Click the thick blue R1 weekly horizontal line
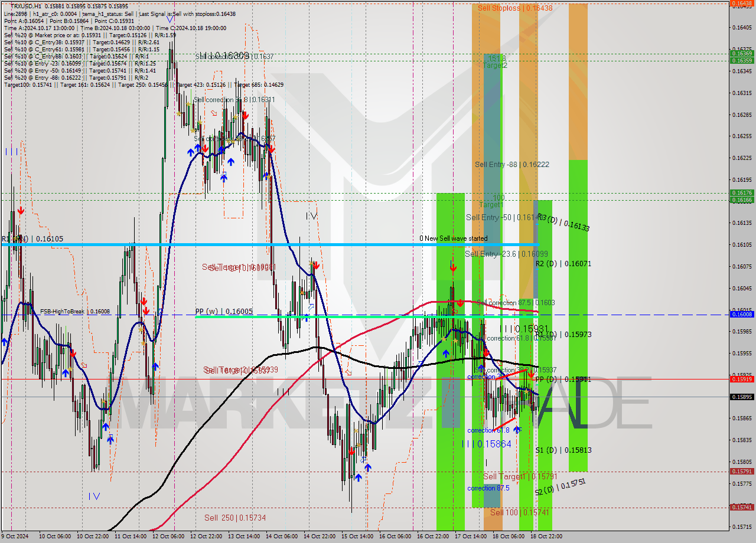This screenshot has height=543, width=756. 269,244
